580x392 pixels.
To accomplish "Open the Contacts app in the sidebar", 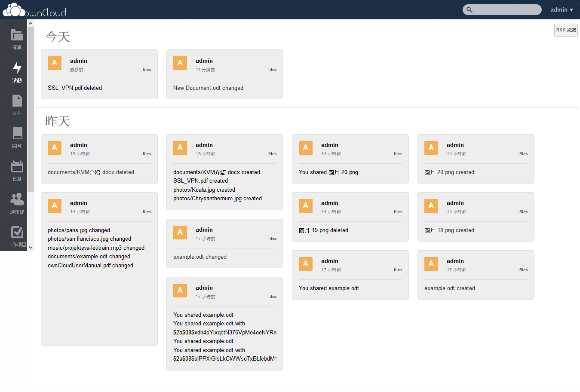I will coord(17,203).
